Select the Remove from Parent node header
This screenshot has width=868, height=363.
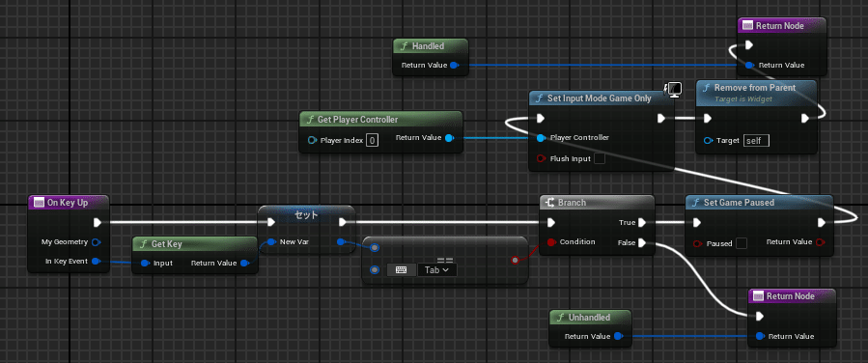tap(756, 92)
